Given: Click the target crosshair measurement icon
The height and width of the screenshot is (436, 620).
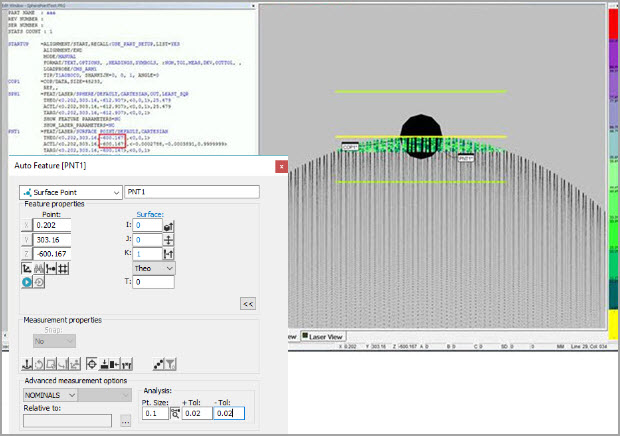Looking at the screenshot, I should pyautogui.click(x=92, y=362).
